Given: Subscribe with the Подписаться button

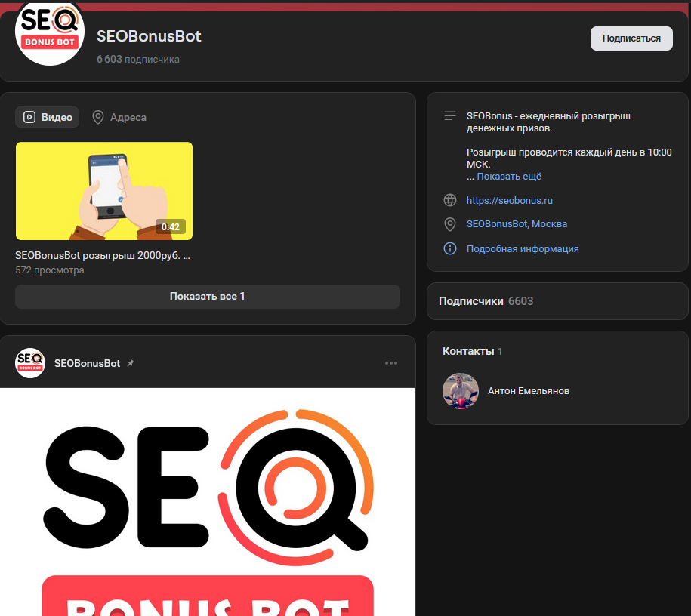Looking at the screenshot, I should click(x=631, y=38).
